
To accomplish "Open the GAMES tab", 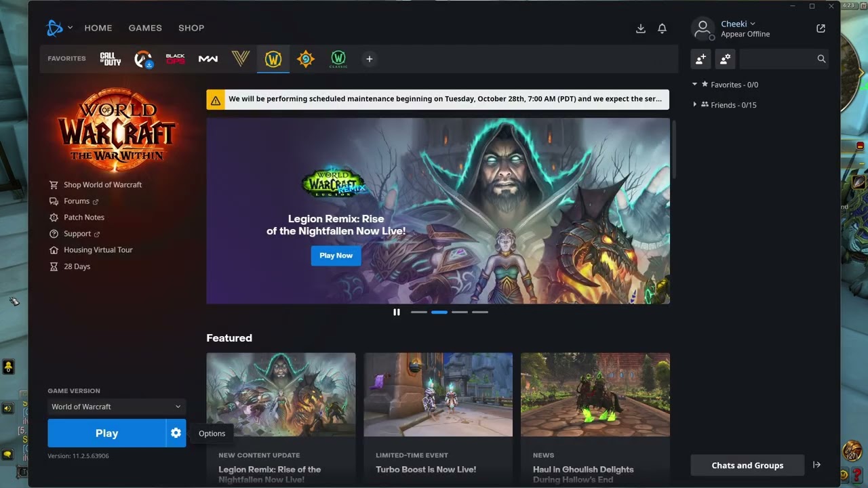I will (145, 28).
